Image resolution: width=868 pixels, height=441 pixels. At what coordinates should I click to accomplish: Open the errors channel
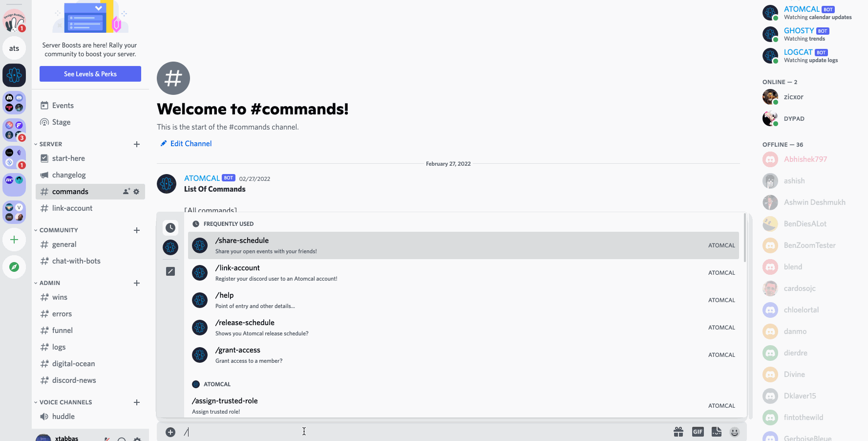(90, 314)
